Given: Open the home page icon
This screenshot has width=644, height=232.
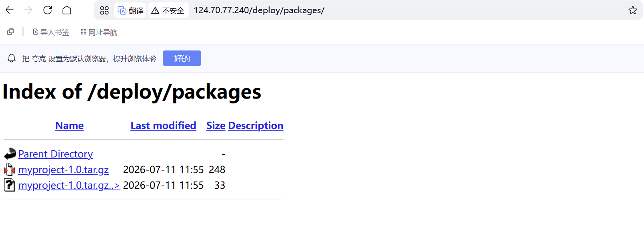Looking at the screenshot, I should point(67,10).
